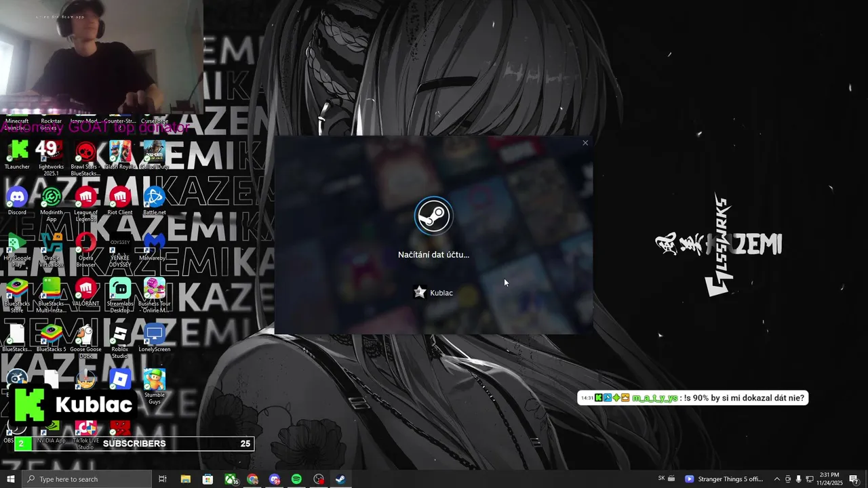Viewport: 868px width, 488px height.
Task: Open the YENKEE ODYSSEY desktop shortcut
Action: [120, 249]
